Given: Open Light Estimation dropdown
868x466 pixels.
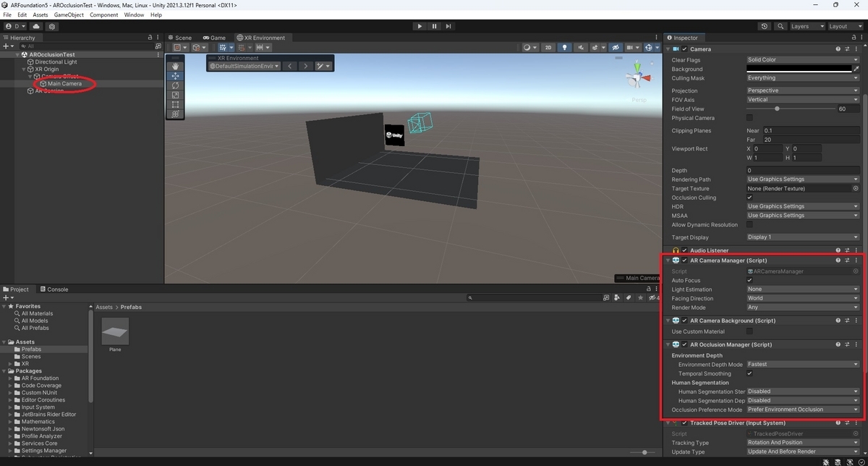Looking at the screenshot, I should (x=803, y=289).
